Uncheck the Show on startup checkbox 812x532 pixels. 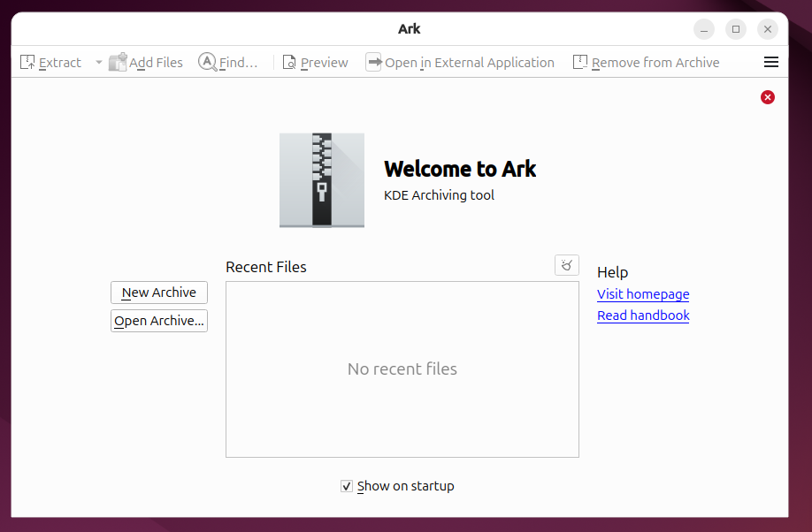click(347, 486)
